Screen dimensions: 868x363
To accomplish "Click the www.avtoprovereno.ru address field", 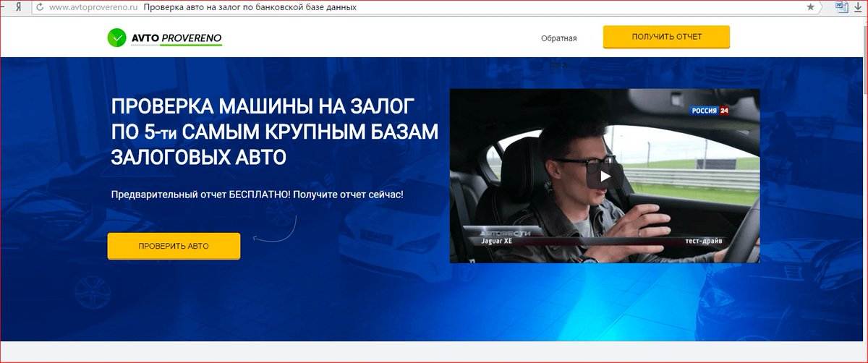I will tap(92, 7).
